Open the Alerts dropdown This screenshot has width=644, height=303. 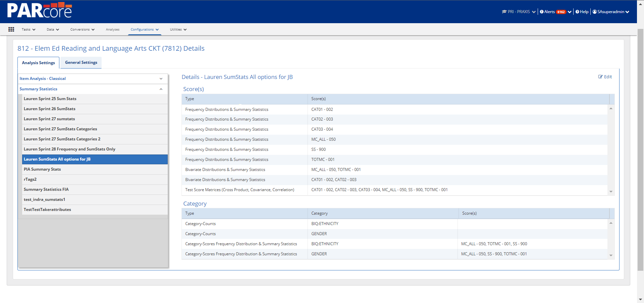tap(555, 12)
